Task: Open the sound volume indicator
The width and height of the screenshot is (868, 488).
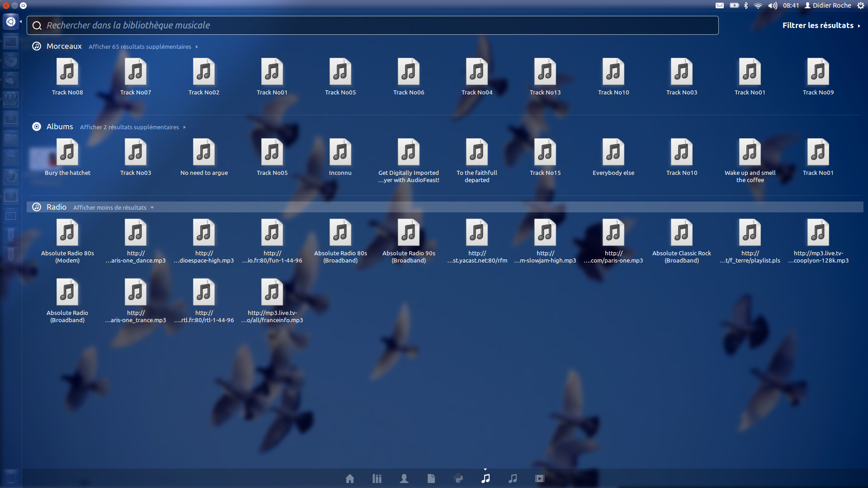Action: 773,5
